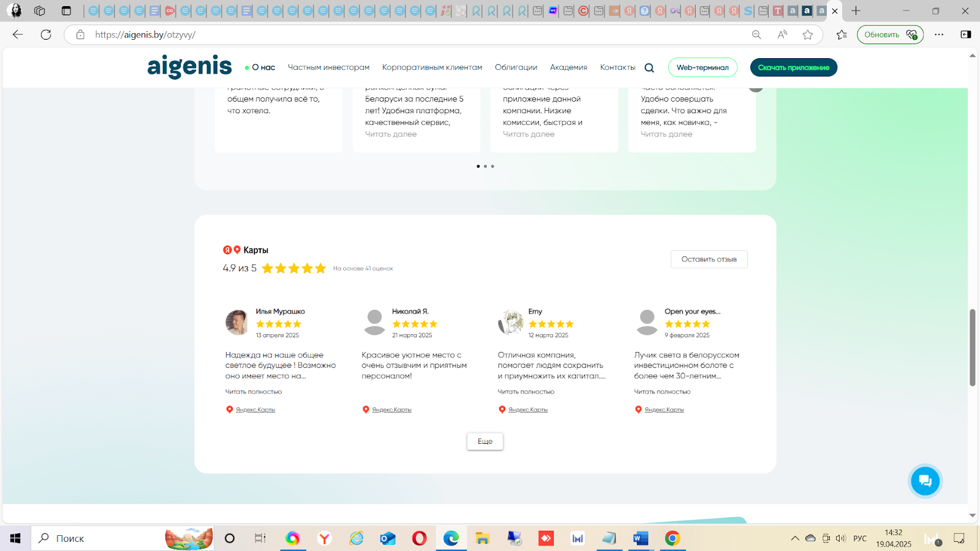This screenshot has width=980, height=551.
Task: Open the О нас menu
Action: 263,67
